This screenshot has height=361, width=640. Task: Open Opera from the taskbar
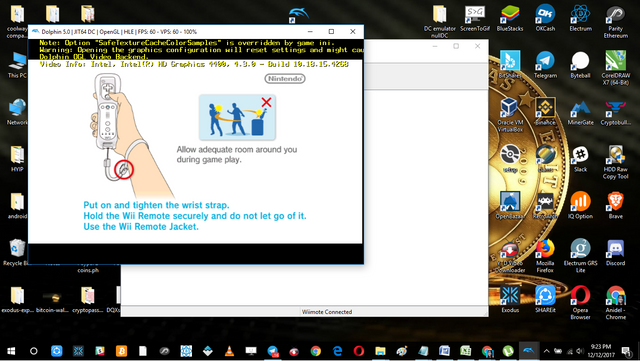359,351
